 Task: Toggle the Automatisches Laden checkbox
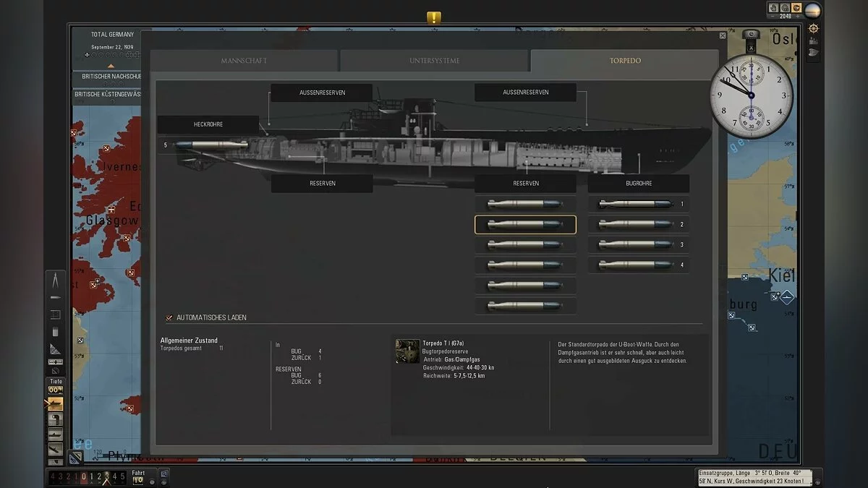click(169, 317)
